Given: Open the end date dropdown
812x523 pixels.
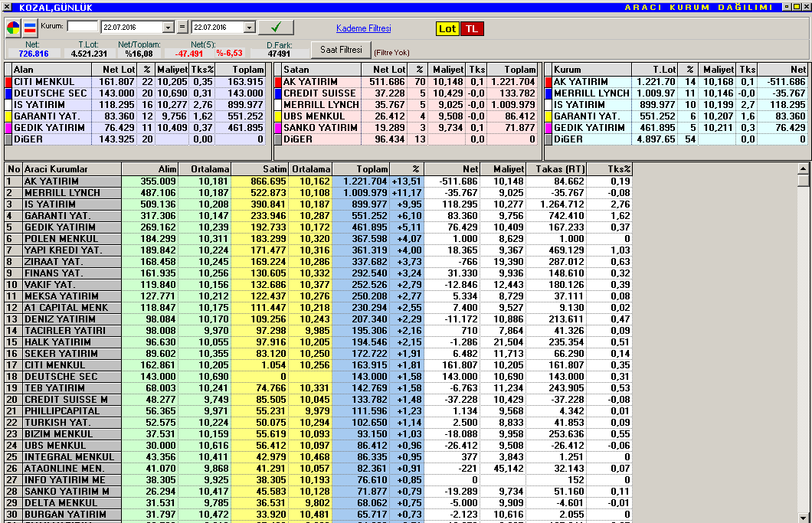Looking at the screenshot, I should click(249, 28).
